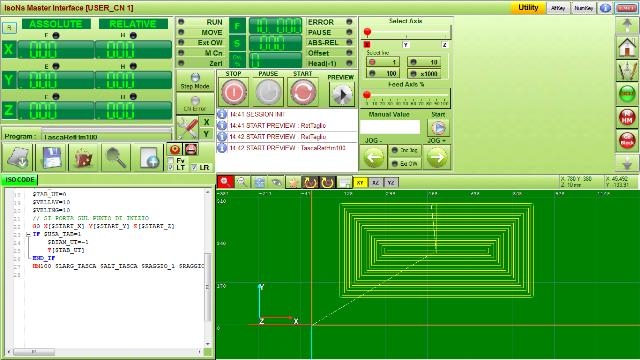Select speed increment 10 radio

click(424, 62)
